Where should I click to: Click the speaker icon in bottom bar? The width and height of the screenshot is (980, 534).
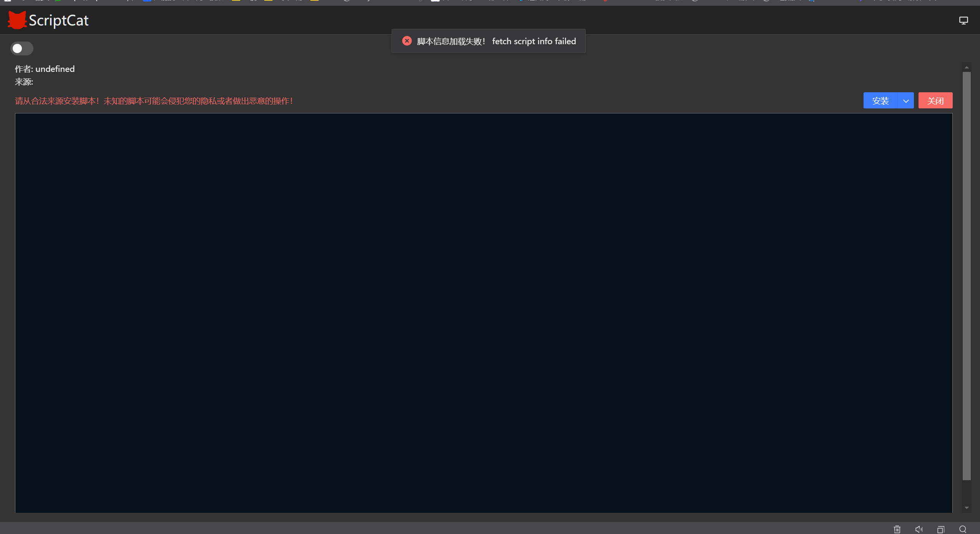coord(919,529)
